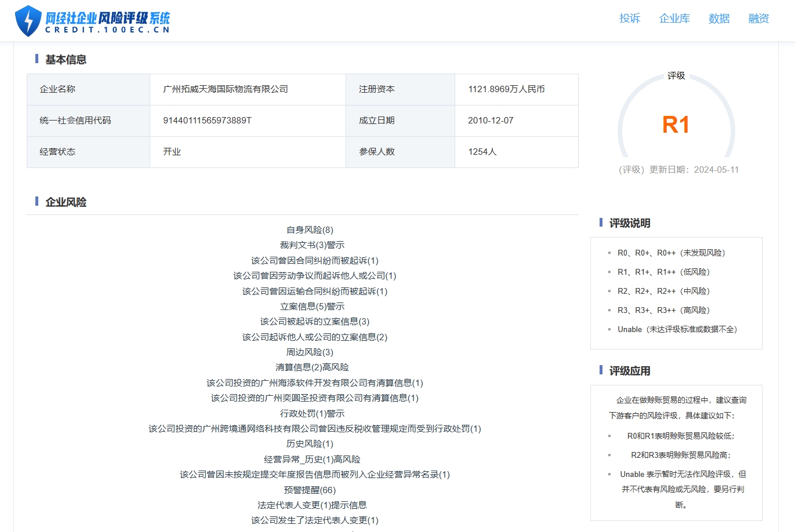The image size is (795, 532).
Task: Click the 企业经营异常名录(1) row
Action: [x=314, y=475]
